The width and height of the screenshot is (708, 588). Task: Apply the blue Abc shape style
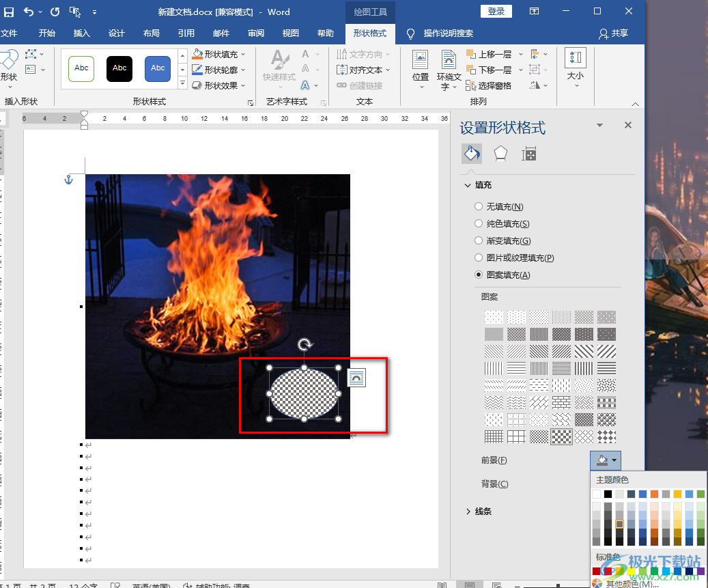tap(158, 69)
